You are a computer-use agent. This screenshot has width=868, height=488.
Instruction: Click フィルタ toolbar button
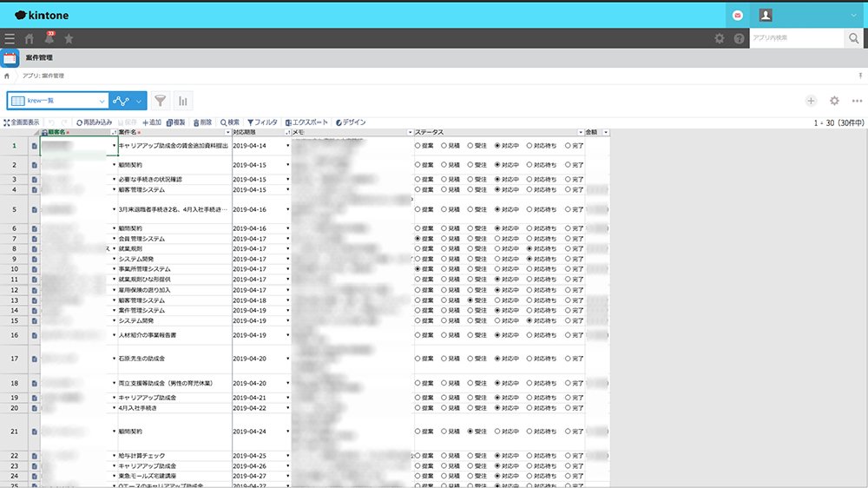coord(262,122)
